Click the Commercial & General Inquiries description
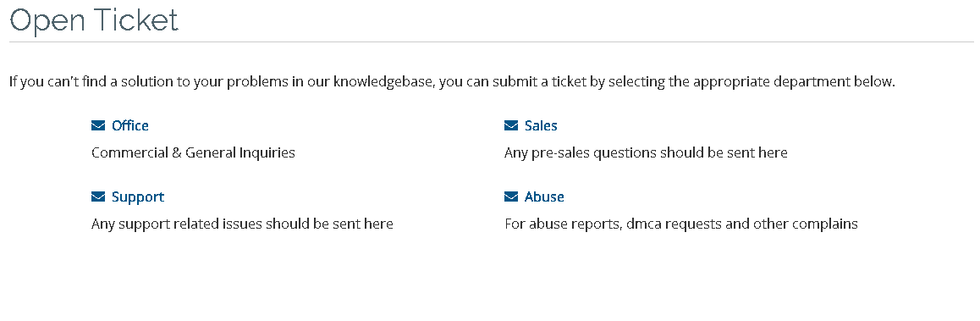The width and height of the screenshot is (980, 321). [193, 152]
